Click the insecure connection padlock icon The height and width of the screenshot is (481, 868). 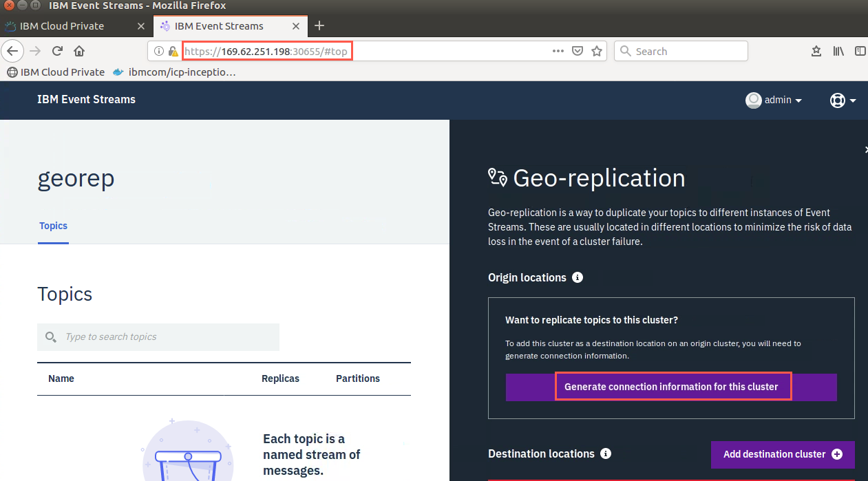click(171, 51)
